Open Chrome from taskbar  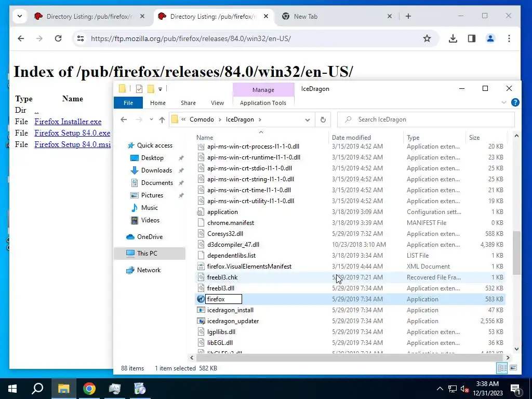[x=89, y=389]
